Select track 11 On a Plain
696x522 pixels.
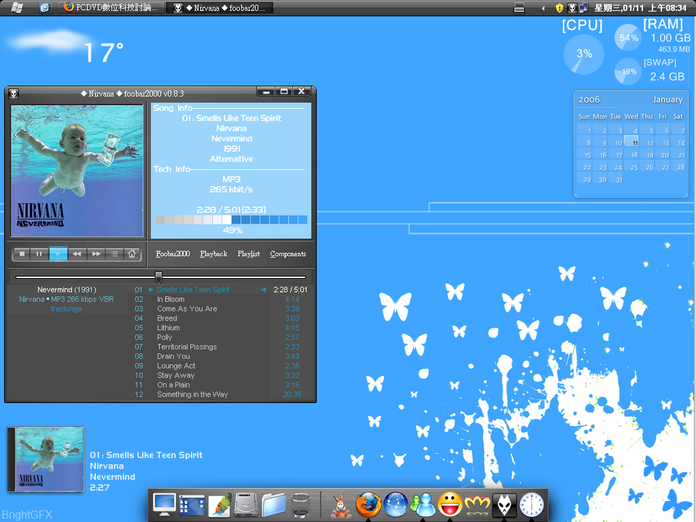pyautogui.click(x=221, y=385)
